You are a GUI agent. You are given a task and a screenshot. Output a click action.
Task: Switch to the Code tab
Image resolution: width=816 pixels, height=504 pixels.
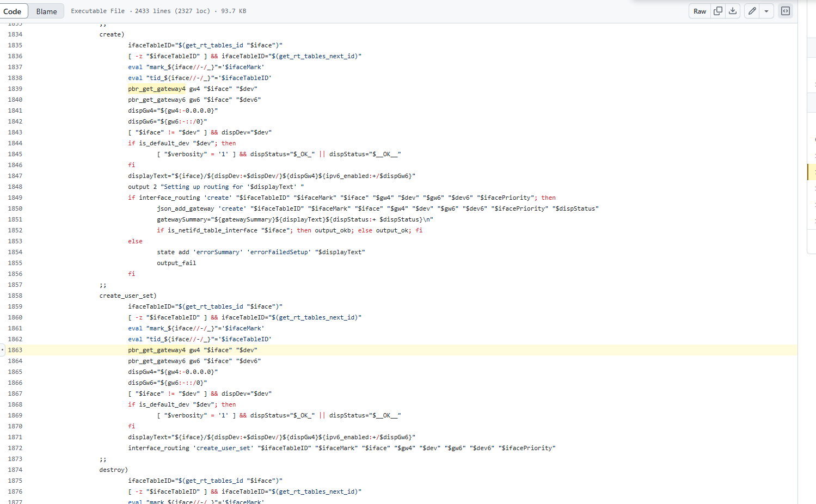[x=12, y=11]
